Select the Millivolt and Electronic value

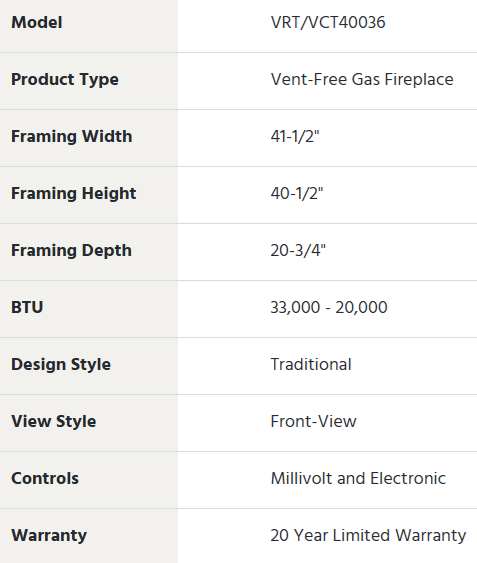coord(358,479)
